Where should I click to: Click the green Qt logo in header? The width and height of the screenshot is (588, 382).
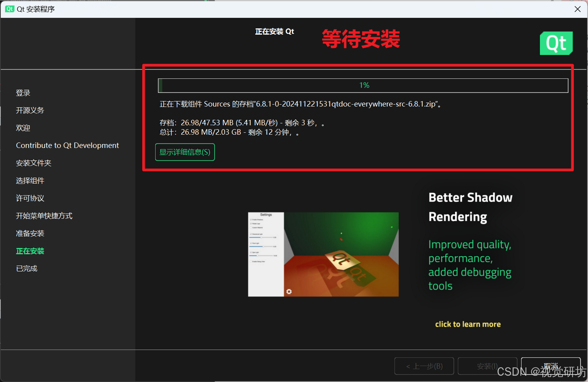coord(556,43)
